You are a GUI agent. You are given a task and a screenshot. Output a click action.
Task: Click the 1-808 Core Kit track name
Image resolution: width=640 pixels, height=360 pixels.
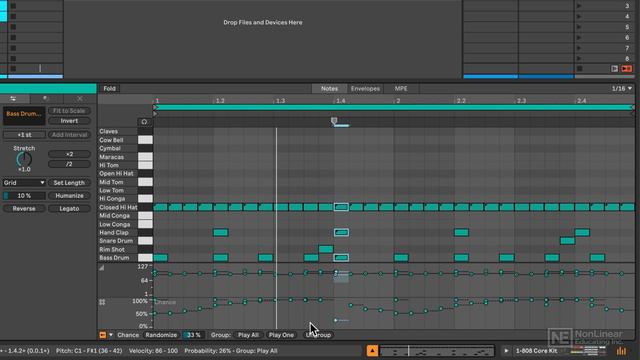click(536, 351)
